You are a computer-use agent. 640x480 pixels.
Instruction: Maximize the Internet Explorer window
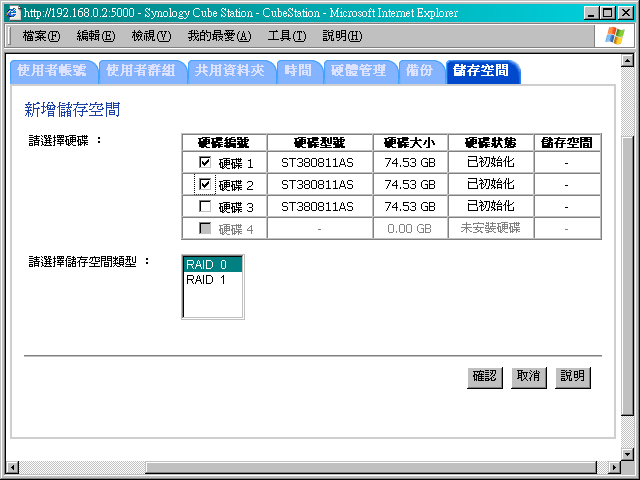pyautogui.click(x=607, y=13)
